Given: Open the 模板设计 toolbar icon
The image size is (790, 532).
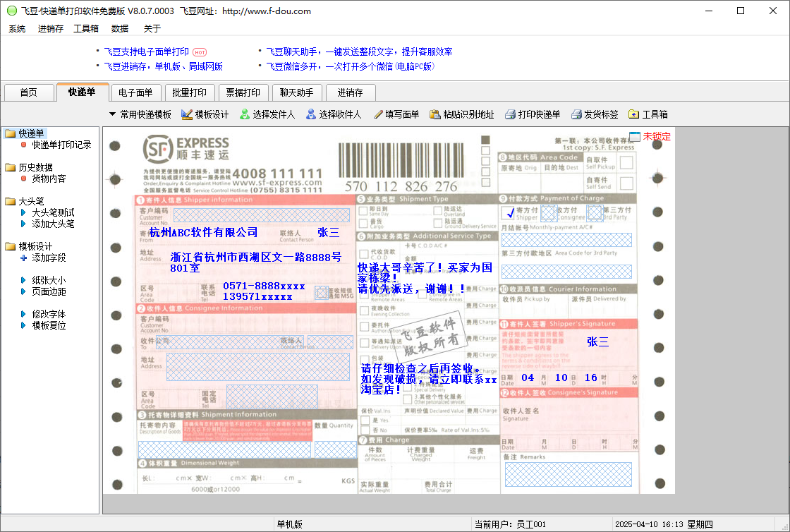Looking at the screenshot, I should [x=187, y=114].
